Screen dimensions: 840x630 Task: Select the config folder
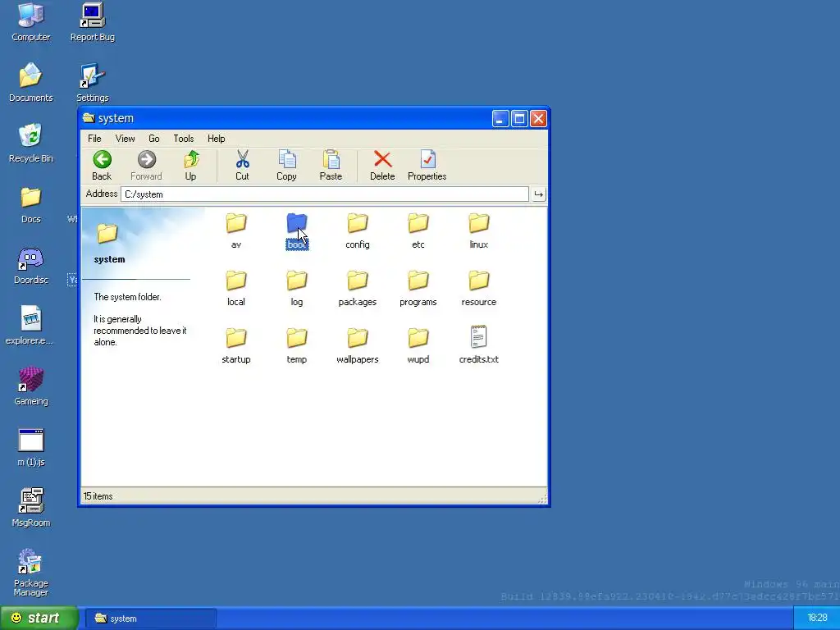(x=358, y=231)
